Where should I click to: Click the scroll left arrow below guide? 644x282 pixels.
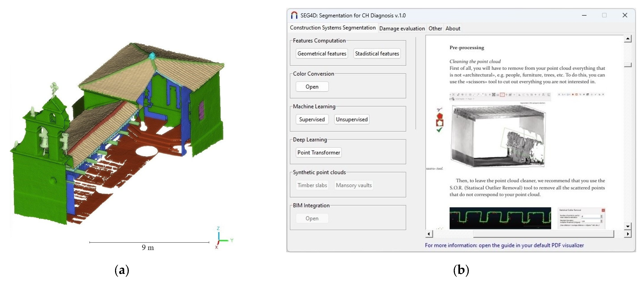coord(429,234)
